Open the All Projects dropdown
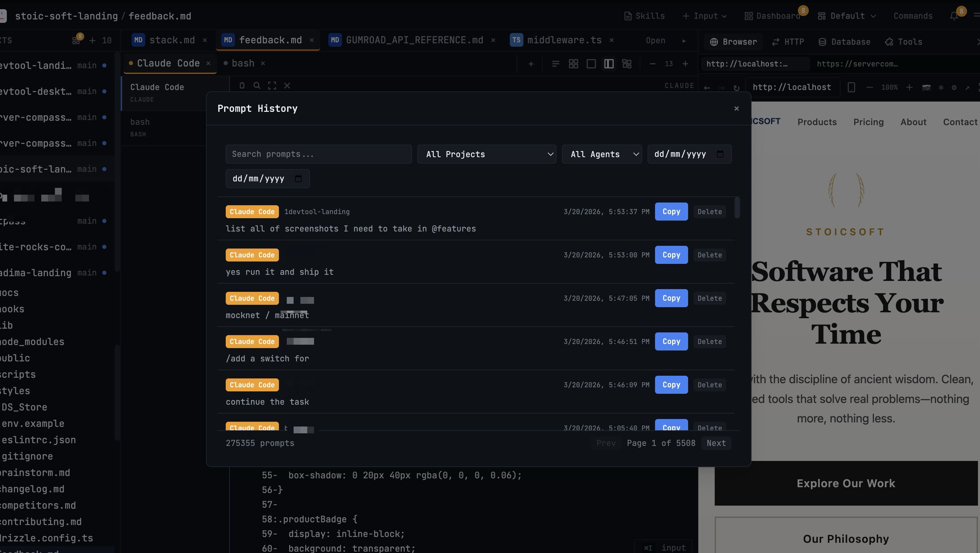 tap(487, 154)
